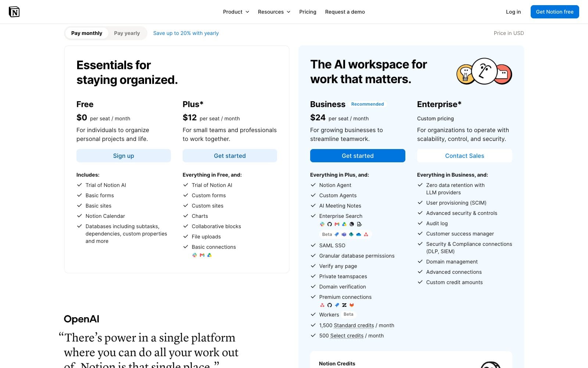The image size is (588, 368).
Task: Click the Google Drive icon under Enterprise Search
Action: point(344,224)
